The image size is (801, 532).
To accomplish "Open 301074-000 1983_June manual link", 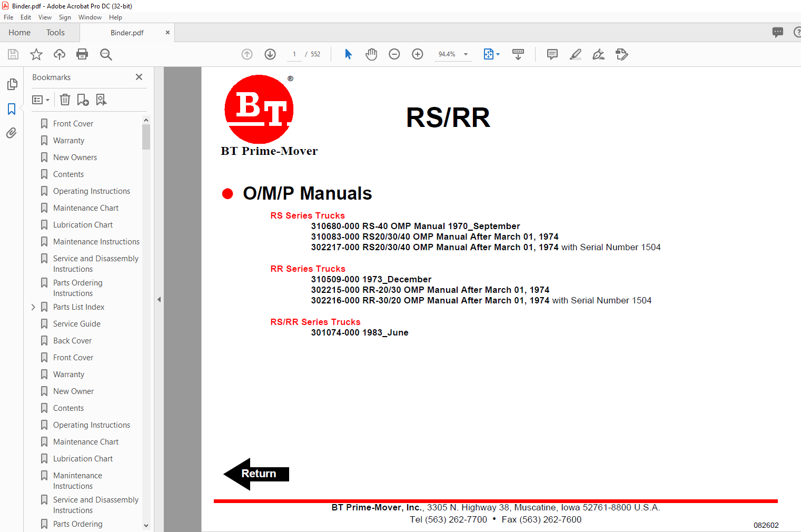I will click(x=360, y=332).
